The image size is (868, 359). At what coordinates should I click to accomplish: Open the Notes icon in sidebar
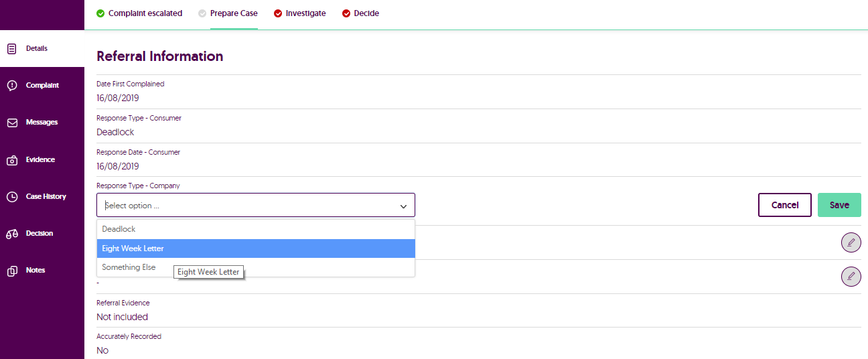[x=12, y=271]
